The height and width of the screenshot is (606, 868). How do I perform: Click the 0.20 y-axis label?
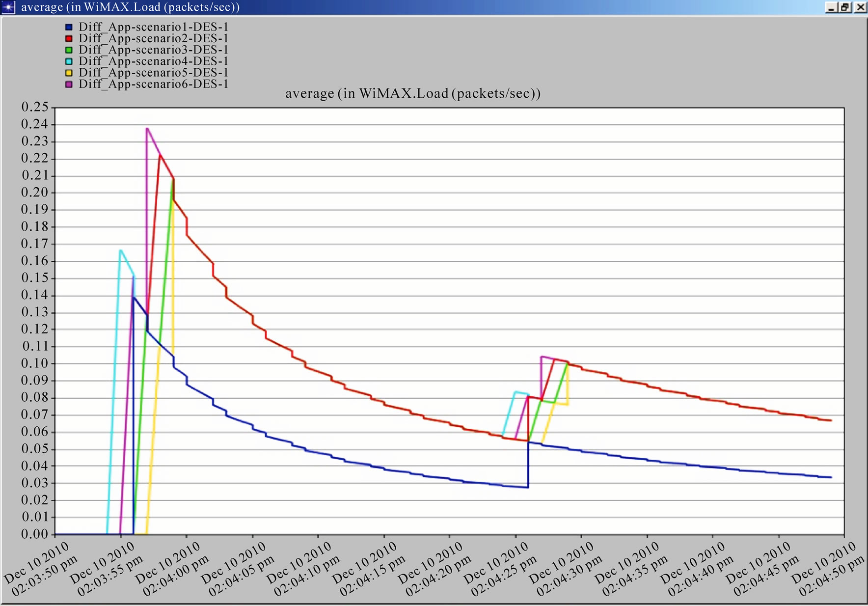pos(35,193)
